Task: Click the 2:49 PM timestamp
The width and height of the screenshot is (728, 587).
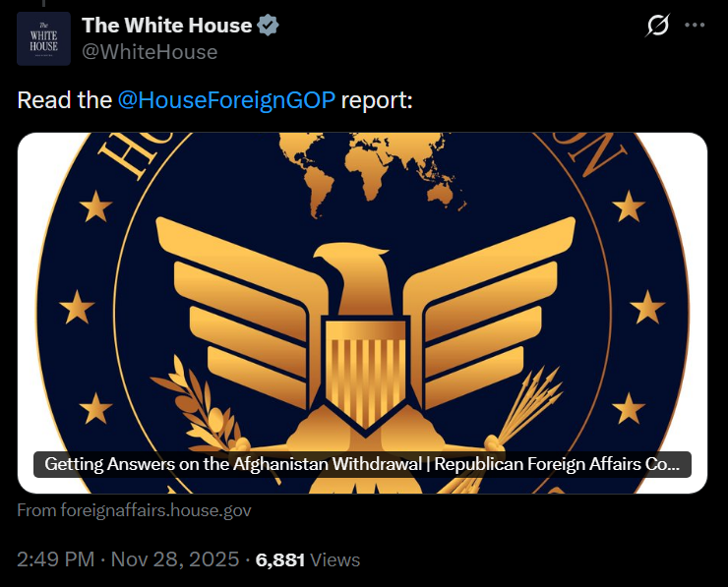Action: click(54, 559)
